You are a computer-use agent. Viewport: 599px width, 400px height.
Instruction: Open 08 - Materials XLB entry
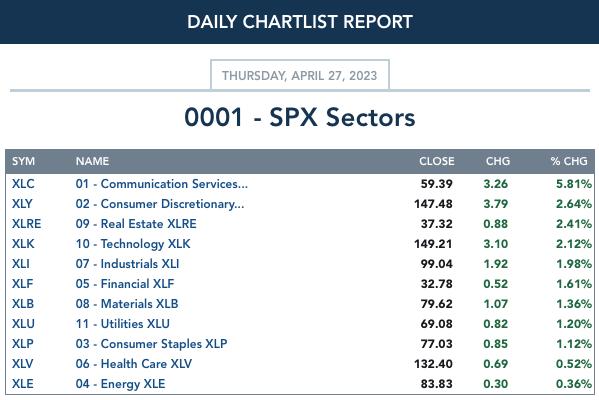click(x=127, y=304)
